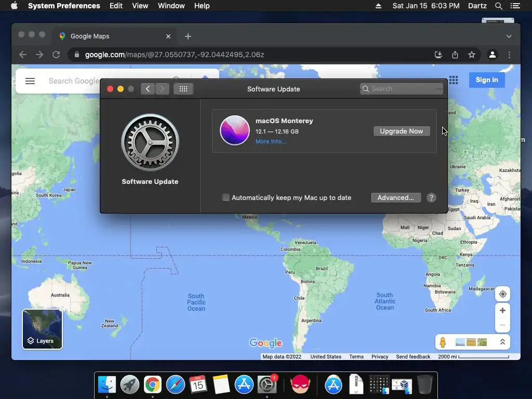Show all preferences grid button

pos(183,89)
